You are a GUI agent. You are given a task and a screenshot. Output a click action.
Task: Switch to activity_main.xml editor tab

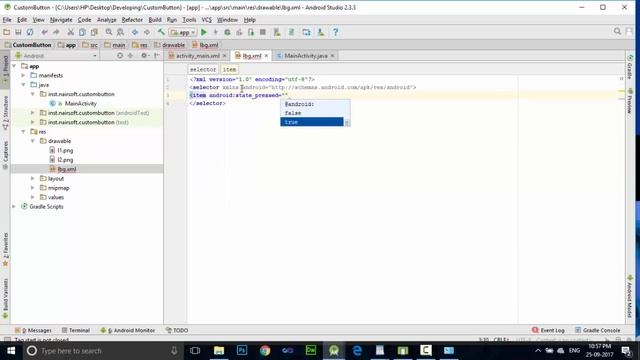(x=198, y=56)
